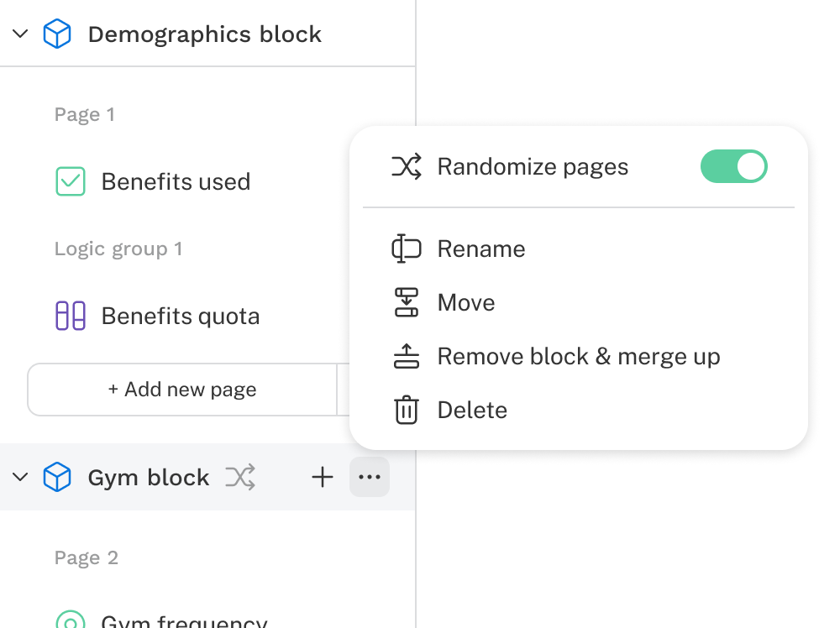The image size is (840, 628).
Task: Select Remove block & merge up
Action: (578, 357)
